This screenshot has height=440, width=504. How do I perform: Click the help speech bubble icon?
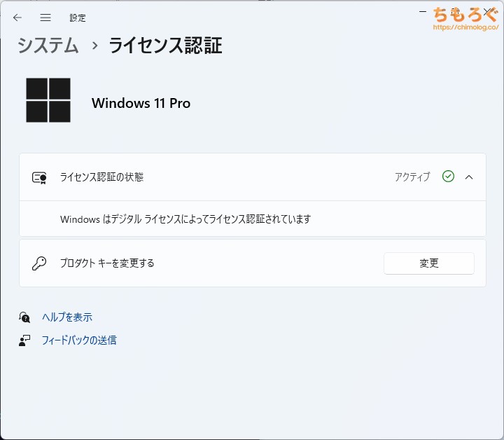(24, 317)
